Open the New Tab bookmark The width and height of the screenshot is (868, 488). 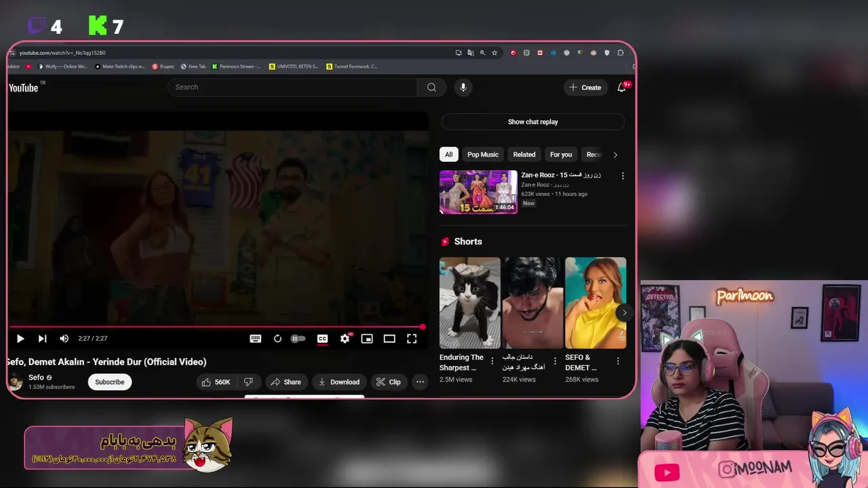point(193,66)
